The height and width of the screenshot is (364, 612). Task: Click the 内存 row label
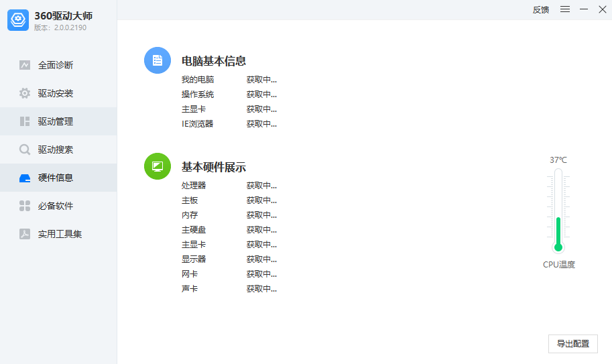(x=190, y=215)
